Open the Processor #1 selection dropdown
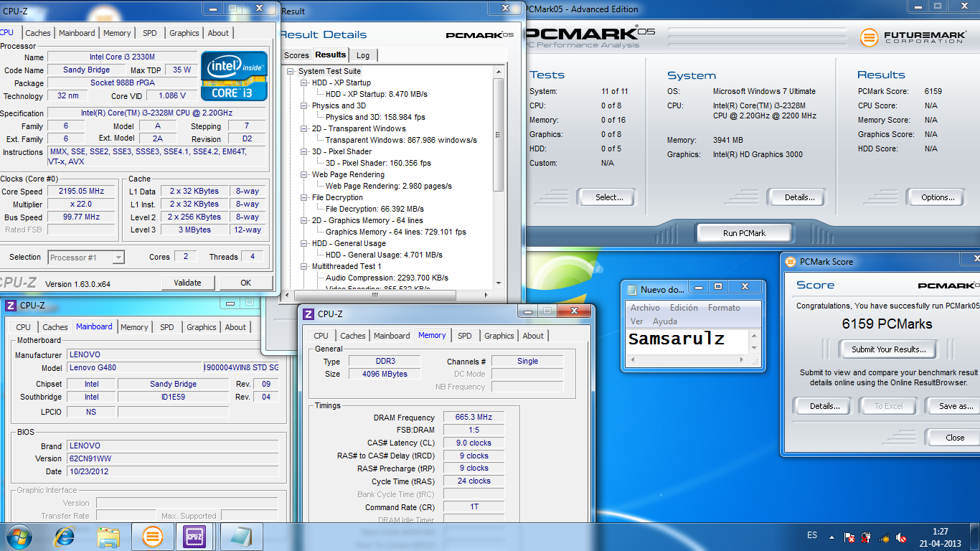This screenshot has height=551, width=980. point(87,258)
